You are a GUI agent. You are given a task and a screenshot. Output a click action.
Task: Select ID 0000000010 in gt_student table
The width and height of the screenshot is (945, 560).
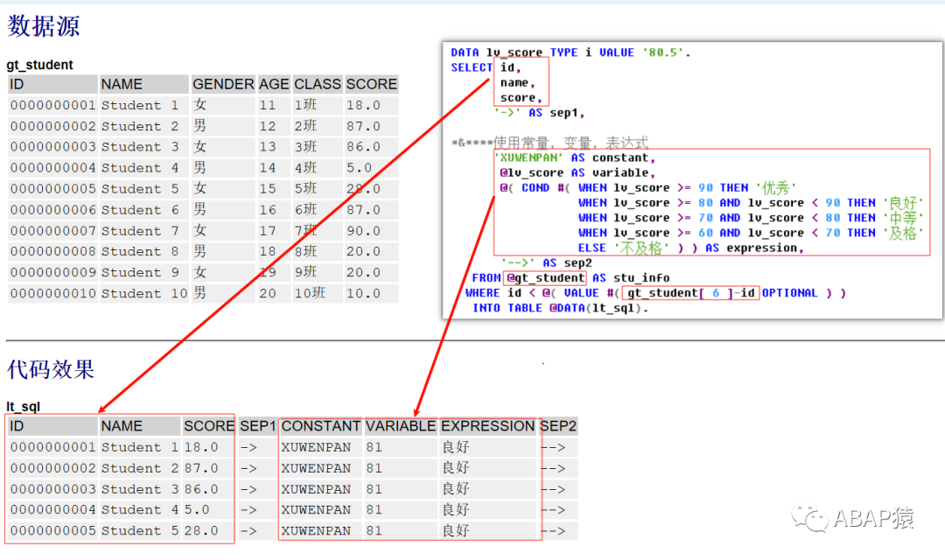click(53, 294)
